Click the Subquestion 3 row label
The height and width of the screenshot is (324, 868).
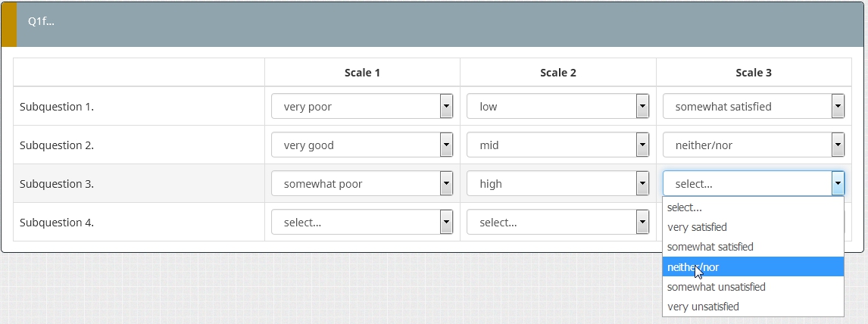(57, 184)
